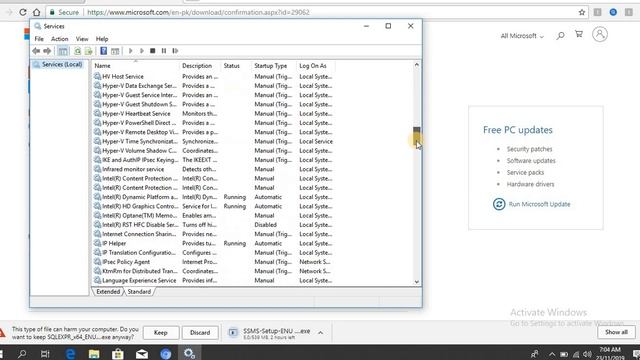The width and height of the screenshot is (640, 360).
Task: Click Discard for the SQLEXPR download
Action: coord(200,333)
